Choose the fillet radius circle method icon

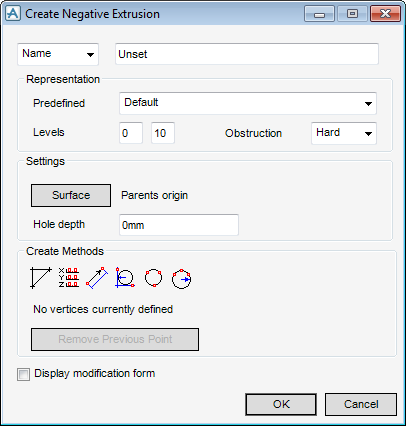[125, 278]
